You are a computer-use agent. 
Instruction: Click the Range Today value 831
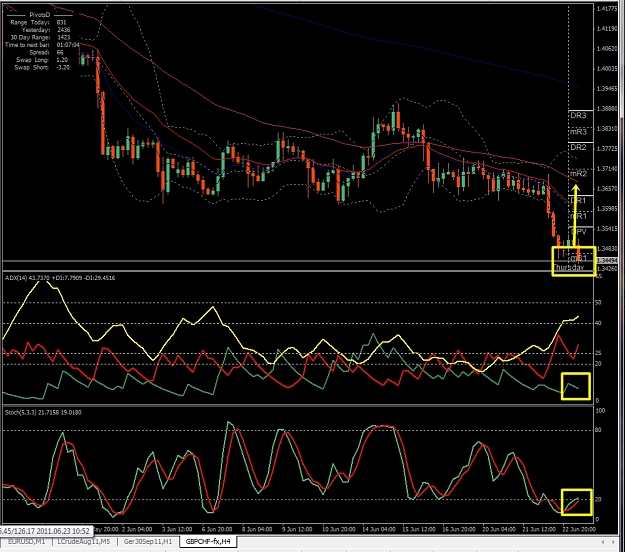(x=61, y=22)
